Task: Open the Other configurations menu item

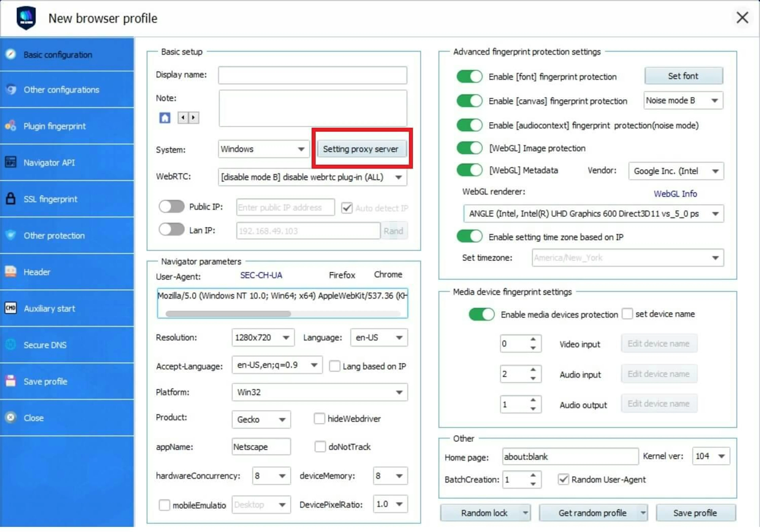Action: point(67,89)
